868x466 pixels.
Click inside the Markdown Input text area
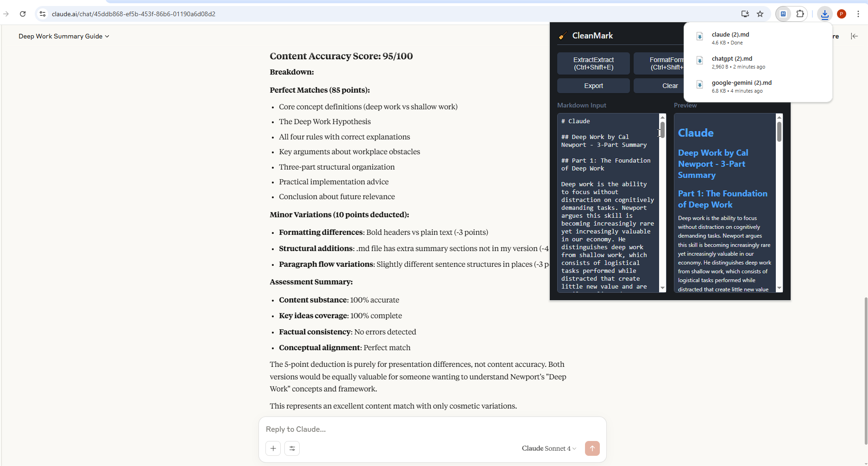[x=608, y=203]
